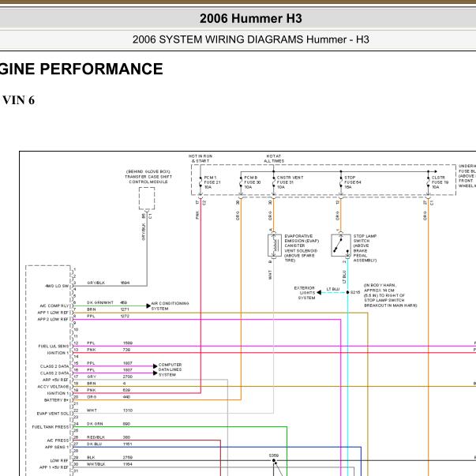Click the S215 splice dot

tap(347, 292)
